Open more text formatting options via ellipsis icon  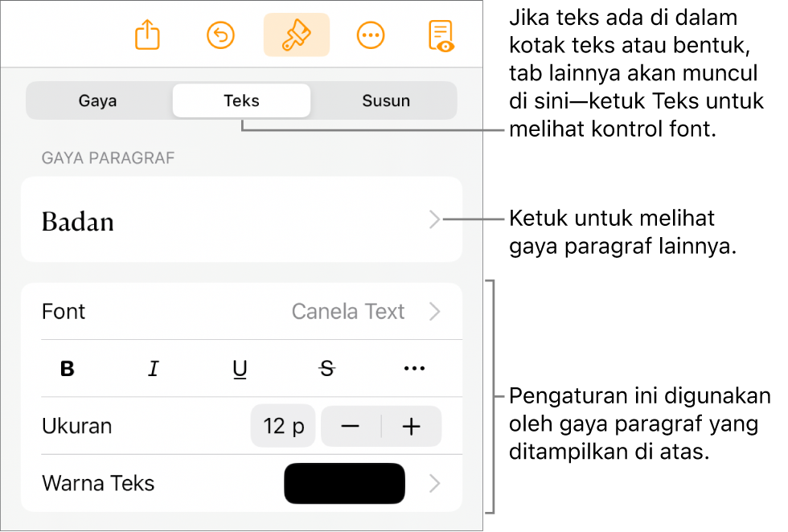[413, 368]
